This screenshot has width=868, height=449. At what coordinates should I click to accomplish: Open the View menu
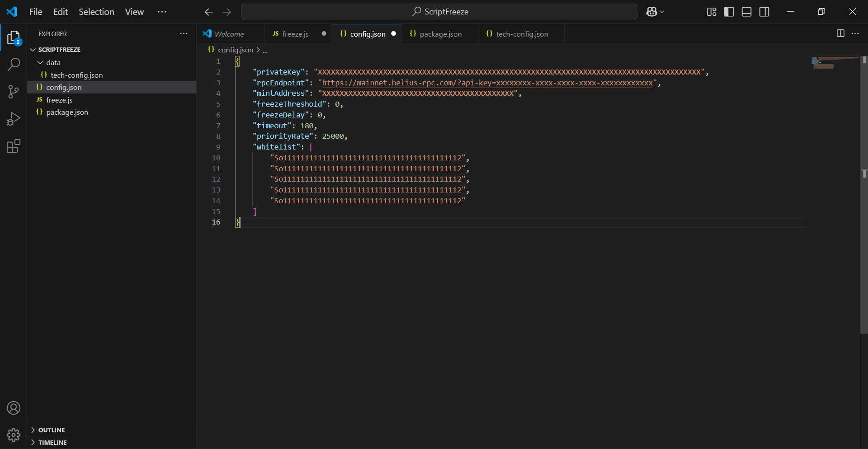tap(134, 12)
